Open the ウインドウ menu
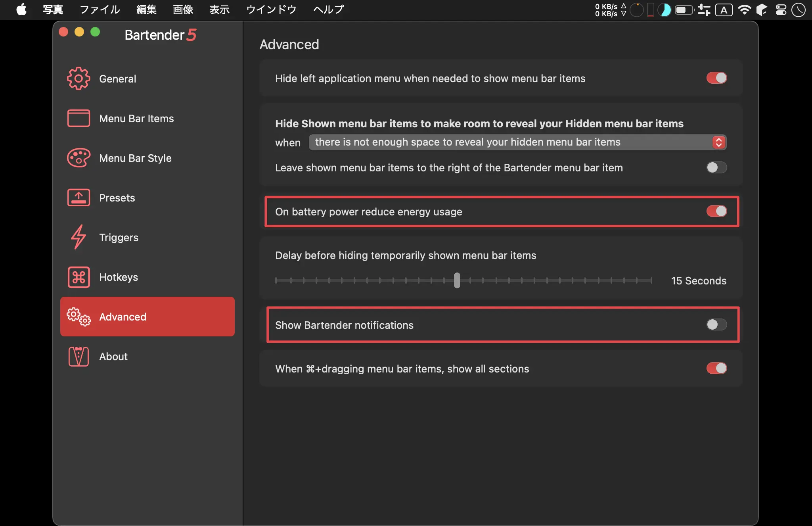The image size is (812, 526). click(x=271, y=9)
